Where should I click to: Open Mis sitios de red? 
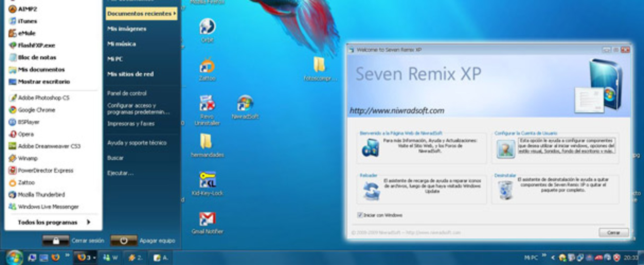[x=130, y=74]
